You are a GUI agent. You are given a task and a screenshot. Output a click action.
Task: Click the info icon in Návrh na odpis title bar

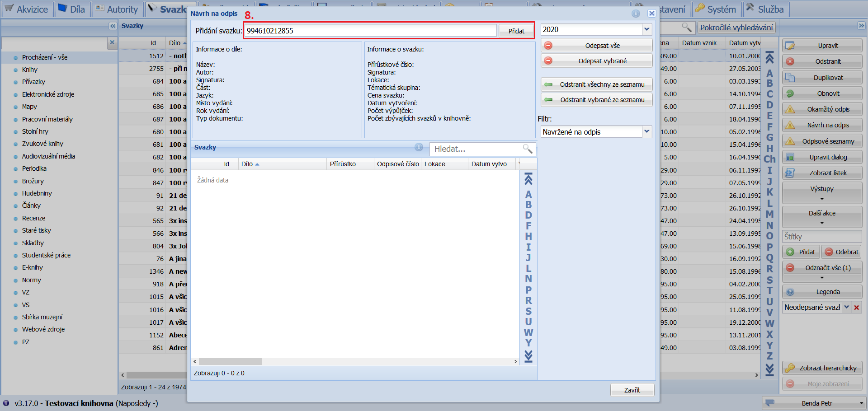[x=636, y=14]
